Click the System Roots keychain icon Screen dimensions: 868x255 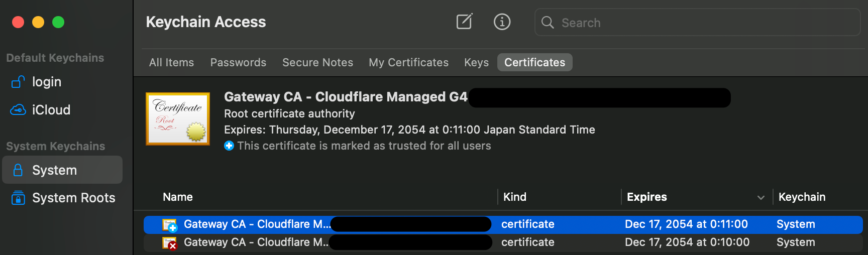click(x=18, y=198)
